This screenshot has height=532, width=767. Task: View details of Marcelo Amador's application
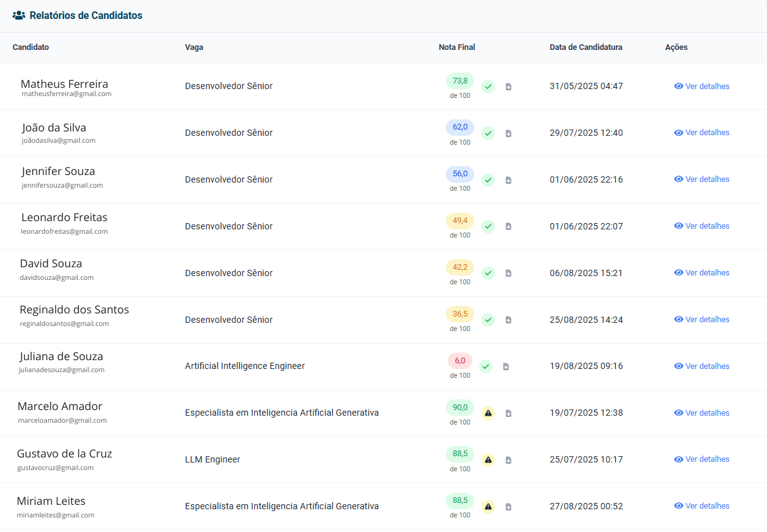[702, 413]
